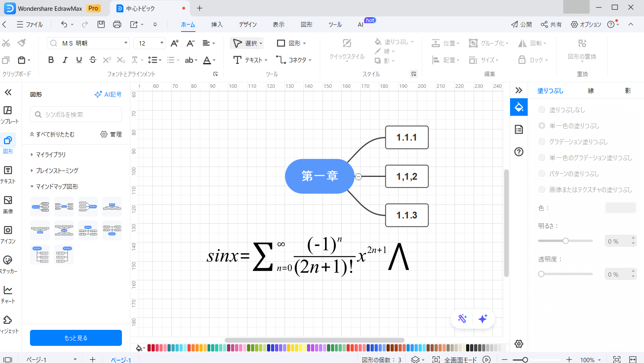Viewport: 644px width, 363px height.
Task: Toggle Italic formatting
Action: coord(65,60)
